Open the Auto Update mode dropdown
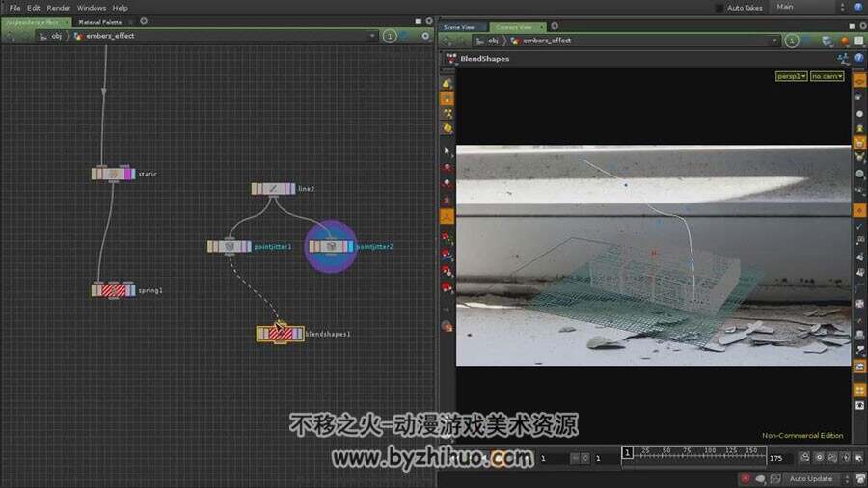Screen dimensions: 868x488 click(x=819, y=478)
